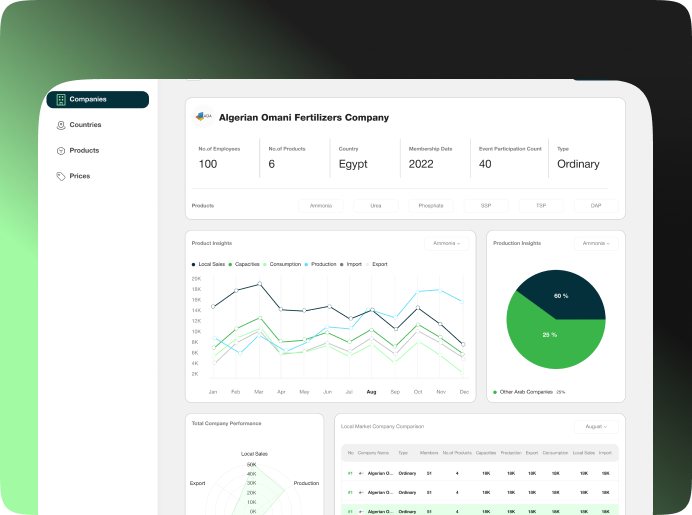The image size is (692, 515).
Task: Click the Companies building icon
Action: click(61, 100)
